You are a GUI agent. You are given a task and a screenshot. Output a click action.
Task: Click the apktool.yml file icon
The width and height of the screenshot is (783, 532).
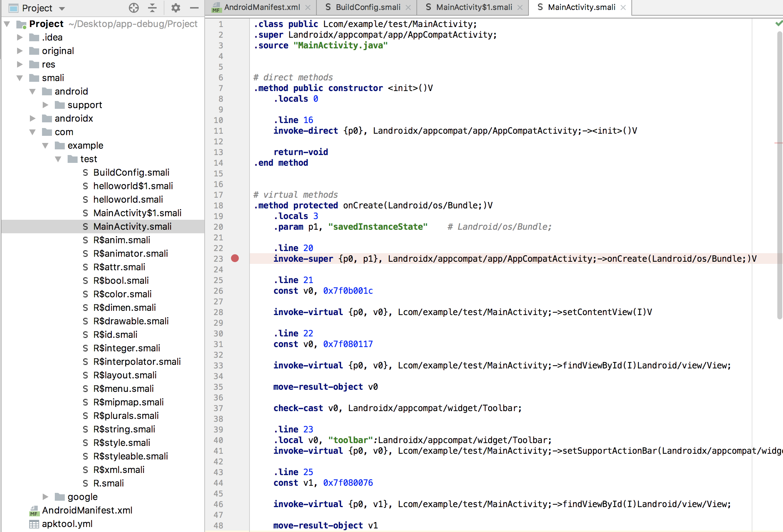click(x=33, y=523)
